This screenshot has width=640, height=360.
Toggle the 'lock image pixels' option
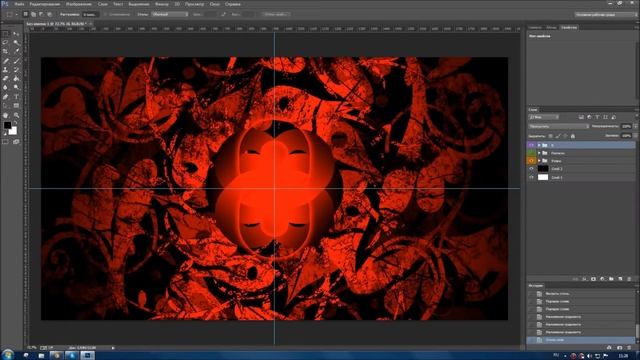[x=558, y=136]
